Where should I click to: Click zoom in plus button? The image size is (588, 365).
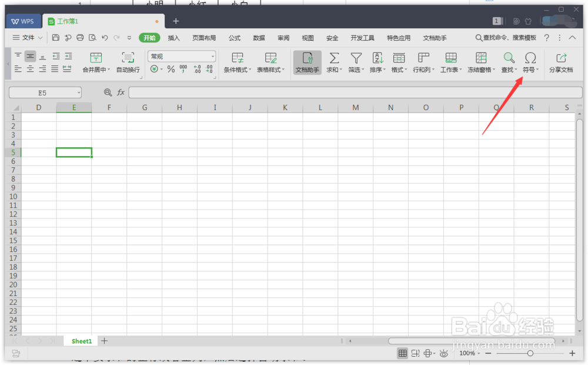tap(572, 353)
